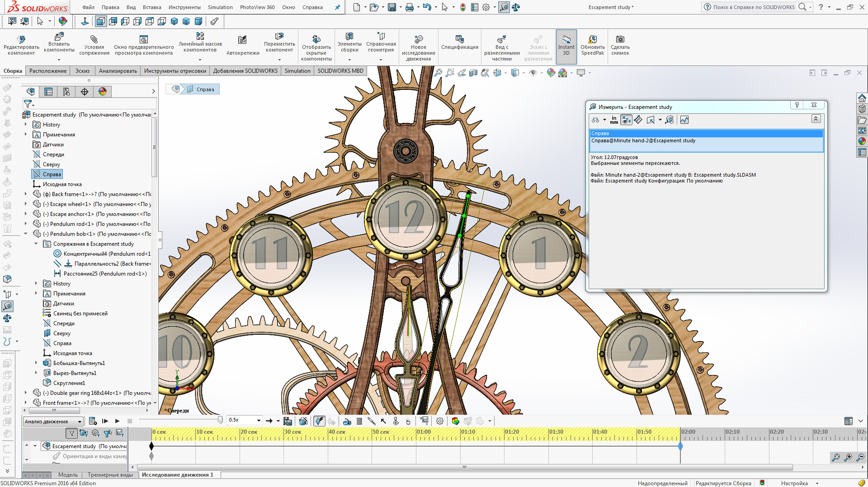868x487 pixels.
Task: Open the Инструменты menu
Action: click(x=184, y=7)
